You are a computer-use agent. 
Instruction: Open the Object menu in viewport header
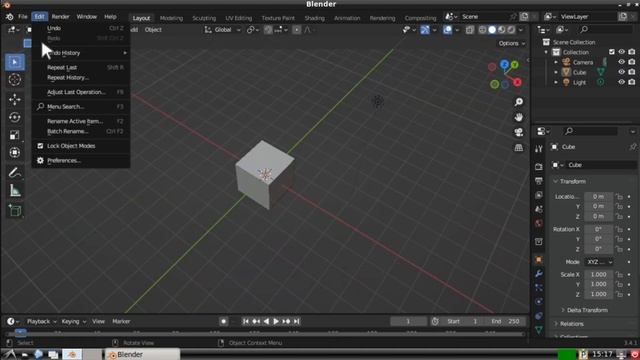153,30
